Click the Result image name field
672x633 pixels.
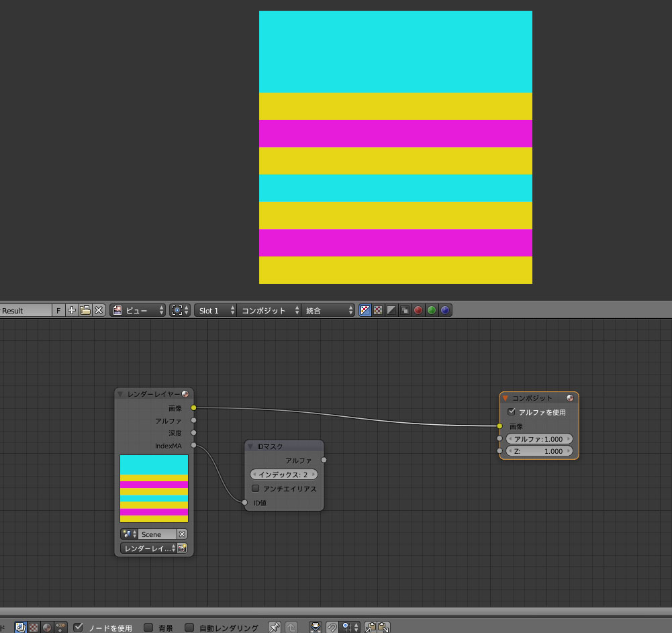click(x=26, y=310)
